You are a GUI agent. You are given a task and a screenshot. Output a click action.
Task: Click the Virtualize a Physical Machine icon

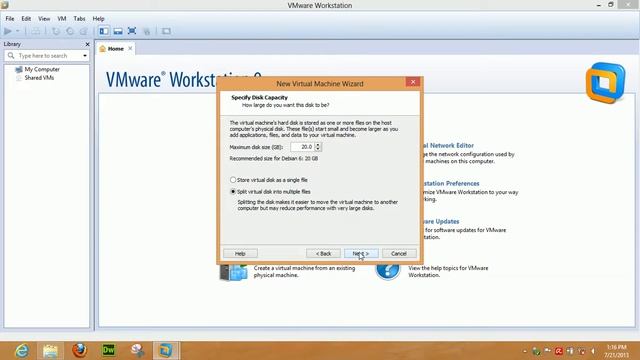coord(233,272)
